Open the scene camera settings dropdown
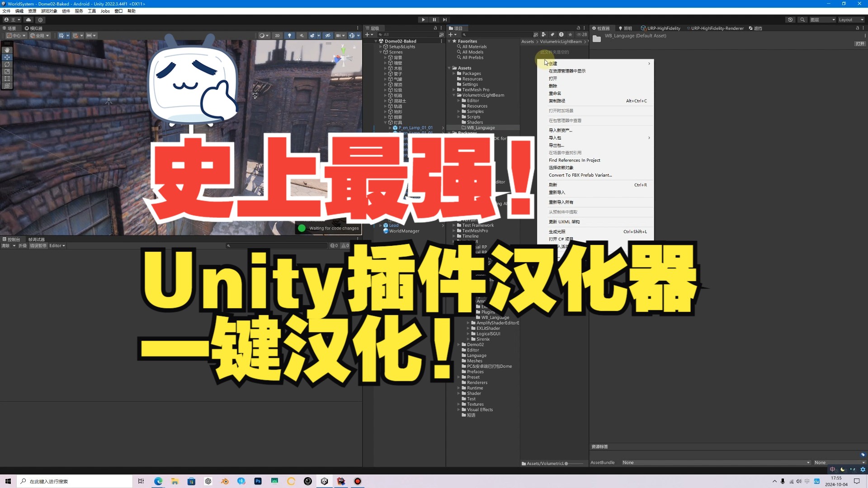Screen dimensions: 868x488 (x=340, y=35)
